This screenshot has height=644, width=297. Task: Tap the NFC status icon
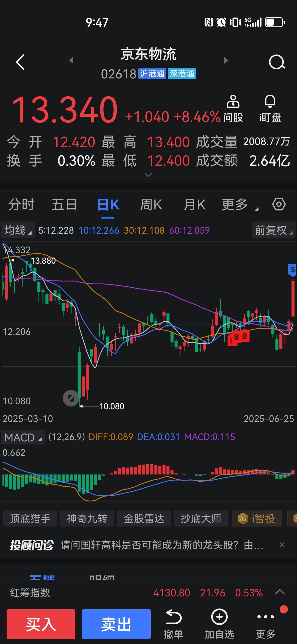click(209, 22)
